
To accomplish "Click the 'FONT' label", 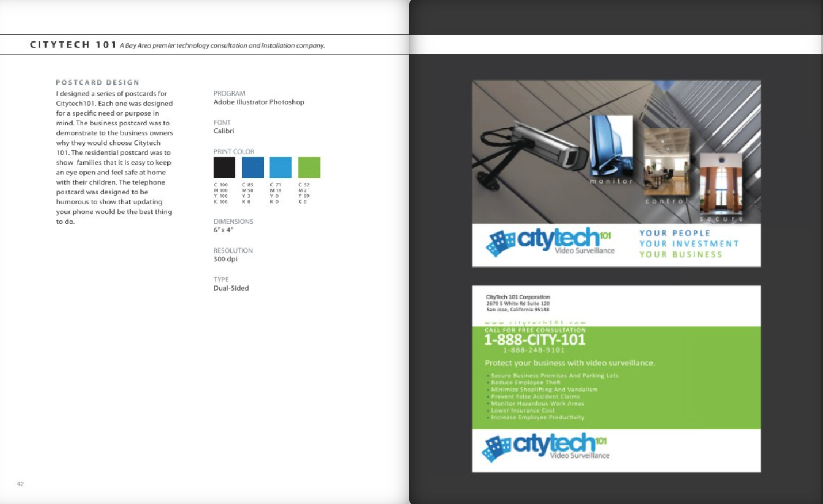I will click(222, 123).
